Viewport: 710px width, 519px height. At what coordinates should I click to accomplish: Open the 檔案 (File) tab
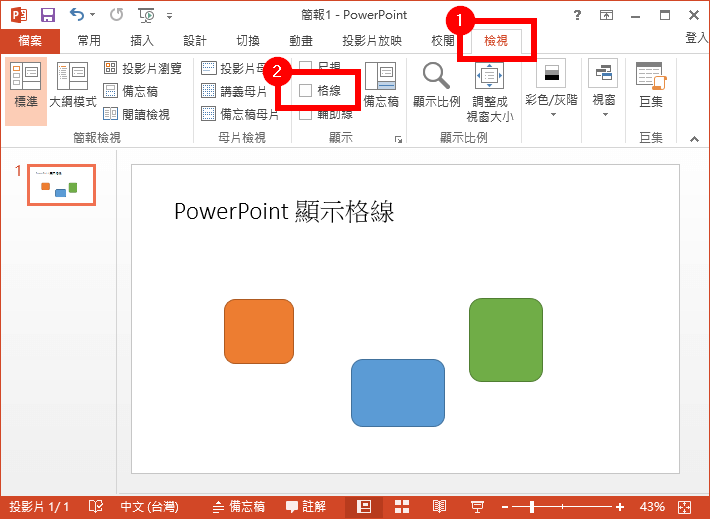point(30,41)
